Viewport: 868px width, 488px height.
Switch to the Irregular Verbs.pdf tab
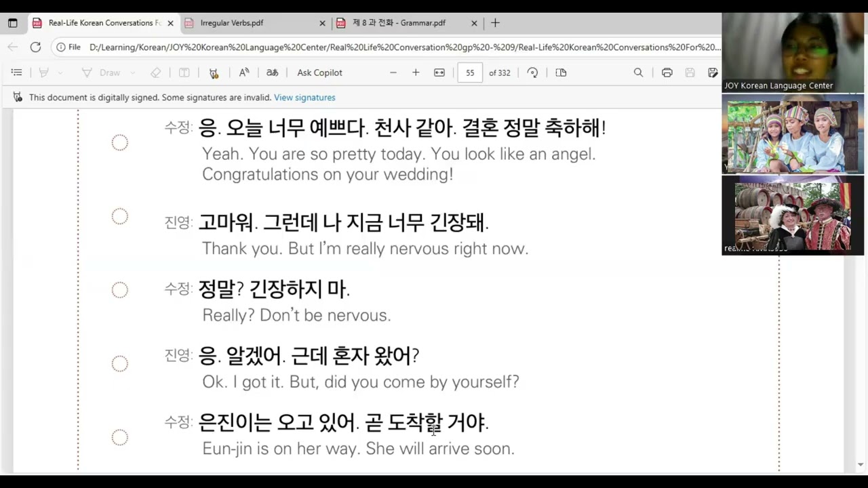[254, 23]
